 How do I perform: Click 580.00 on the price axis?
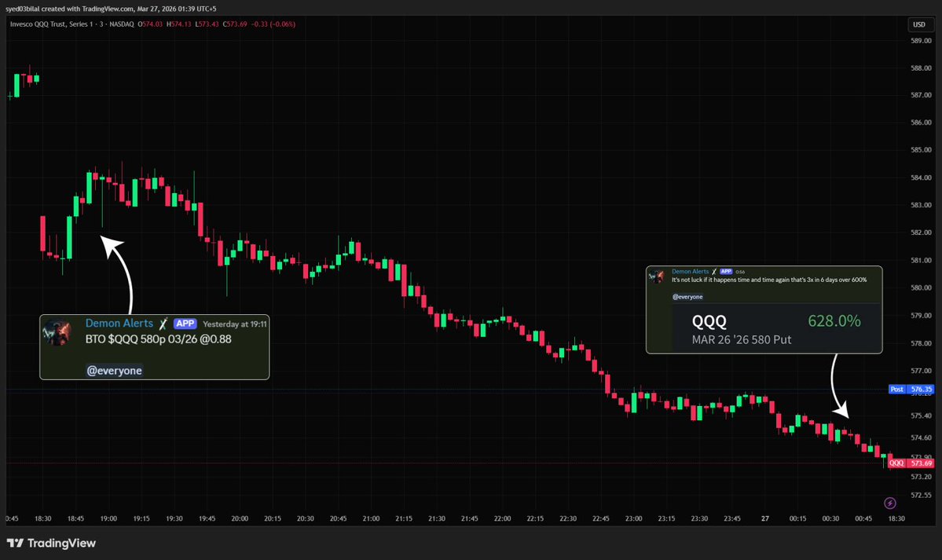point(921,287)
